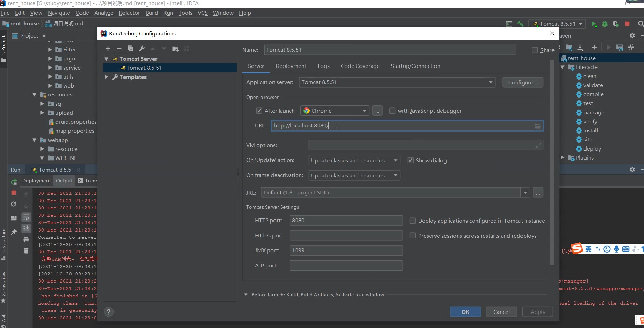Run Tomcat with the green play icon
The height and width of the screenshot is (328, 644).
tap(594, 24)
